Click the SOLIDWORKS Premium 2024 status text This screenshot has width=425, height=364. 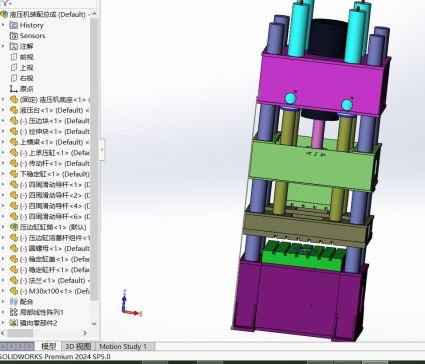[55, 356]
